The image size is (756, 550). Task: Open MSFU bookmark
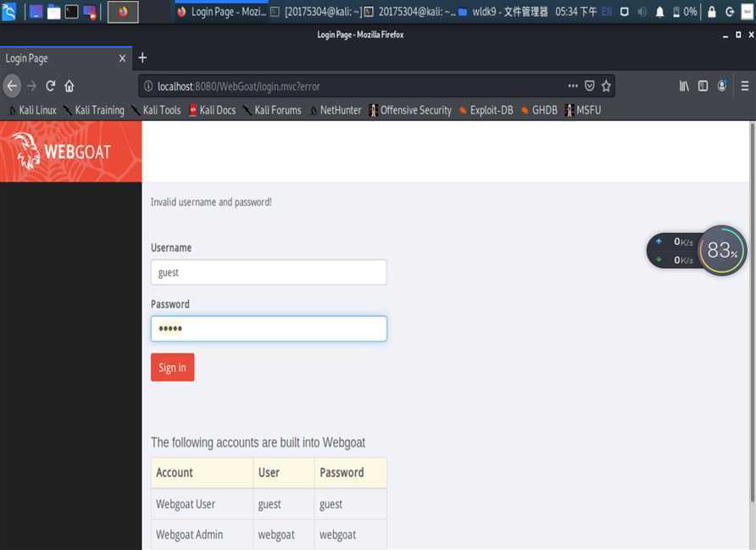click(x=583, y=110)
